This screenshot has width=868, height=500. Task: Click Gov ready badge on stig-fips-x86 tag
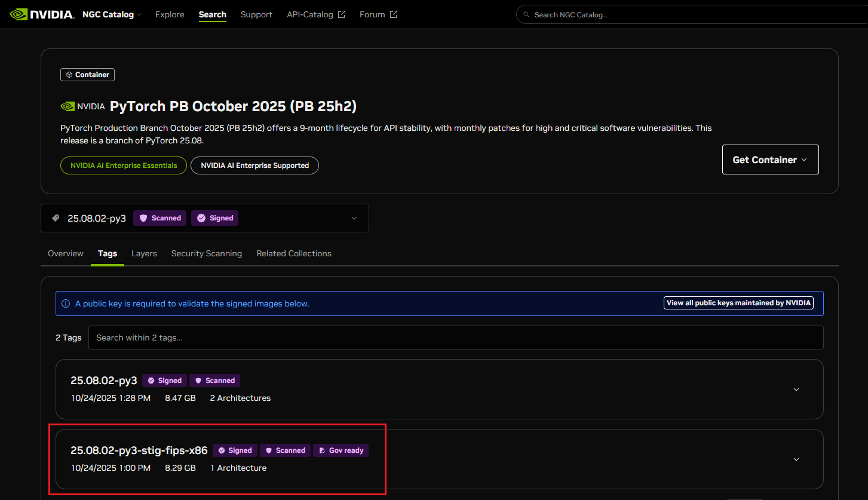pyautogui.click(x=341, y=450)
